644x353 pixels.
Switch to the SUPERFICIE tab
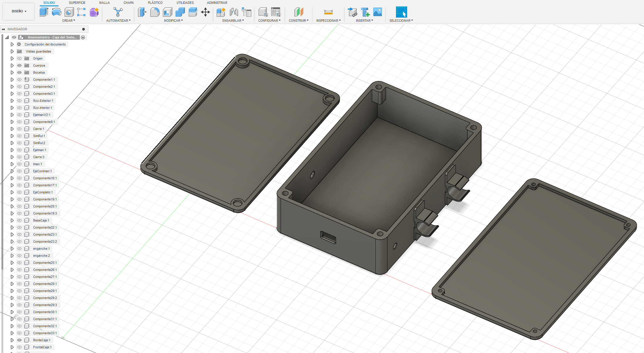point(77,3)
